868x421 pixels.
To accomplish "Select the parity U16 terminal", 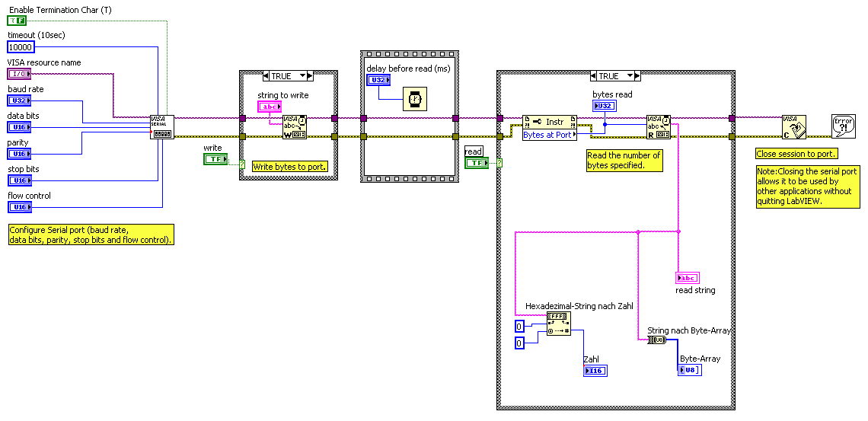I will (19, 154).
